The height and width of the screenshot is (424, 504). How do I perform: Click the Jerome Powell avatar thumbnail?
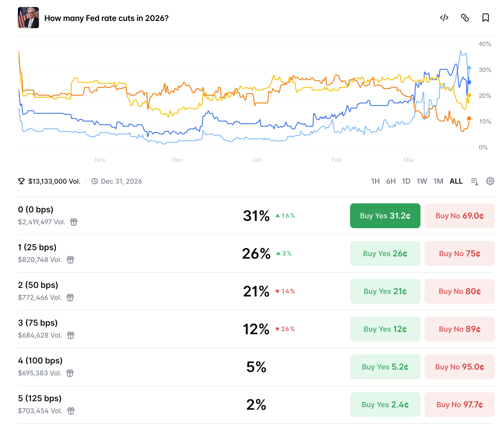[29, 18]
